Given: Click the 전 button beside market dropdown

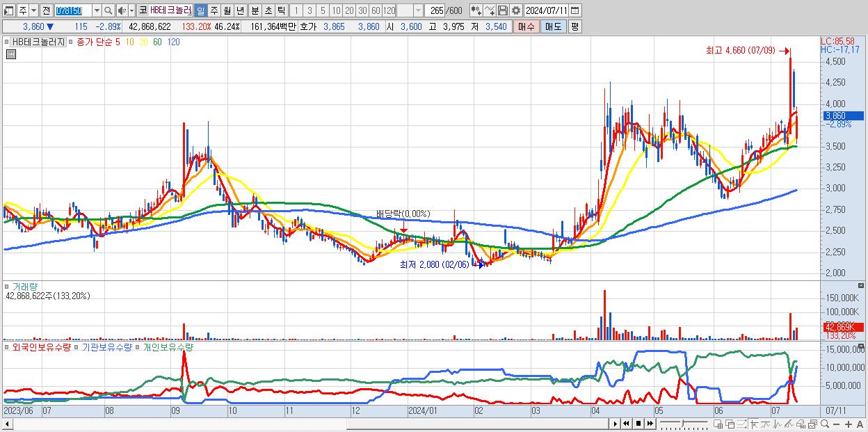Looking at the screenshot, I should (45, 10).
